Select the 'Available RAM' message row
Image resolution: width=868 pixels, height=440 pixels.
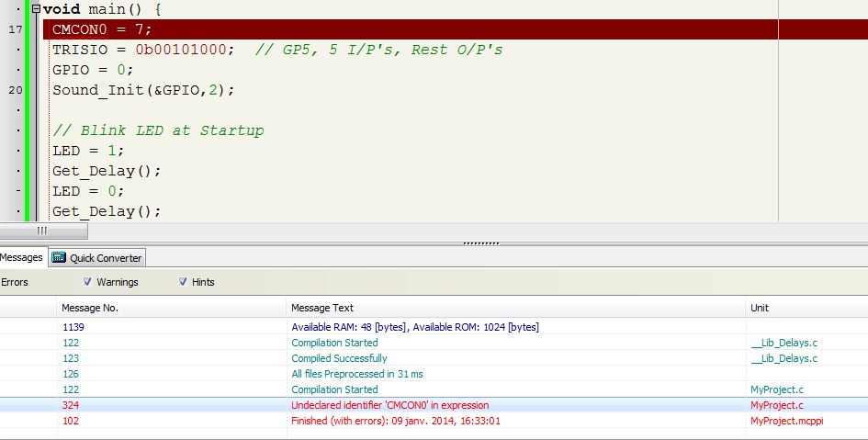[414, 327]
